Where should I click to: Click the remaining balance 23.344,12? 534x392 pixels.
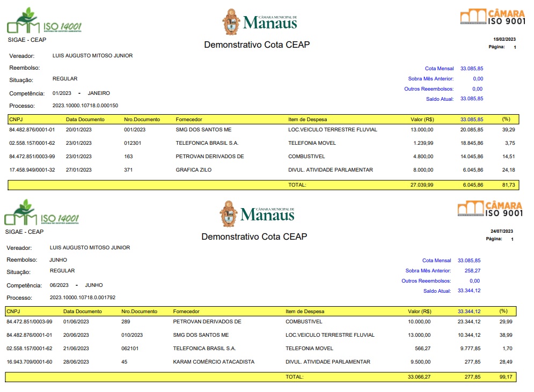(469, 322)
